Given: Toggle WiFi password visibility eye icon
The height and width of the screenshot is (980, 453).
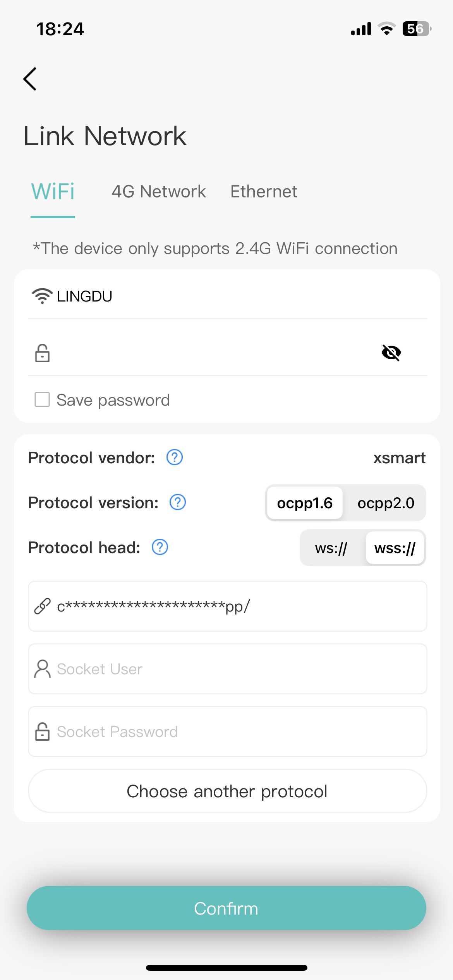Looking at the screenshot, I should point(391,353).
